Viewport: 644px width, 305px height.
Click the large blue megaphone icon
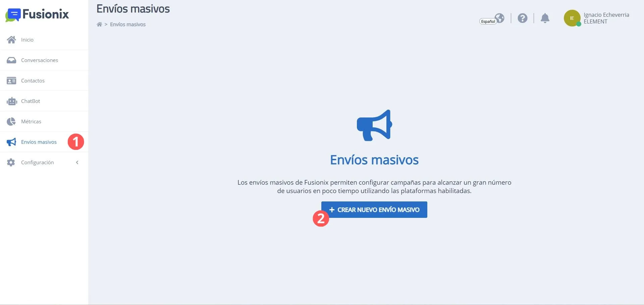coord(374,125)
